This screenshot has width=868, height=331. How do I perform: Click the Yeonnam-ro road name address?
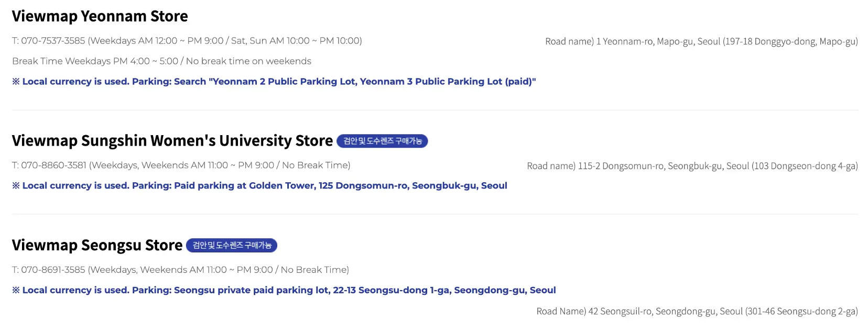tap(701, 41)
